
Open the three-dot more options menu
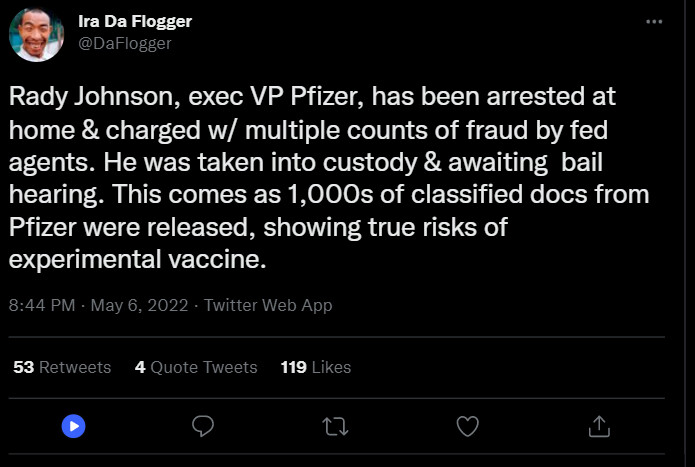pyautogui.click(x=654, y=23)
